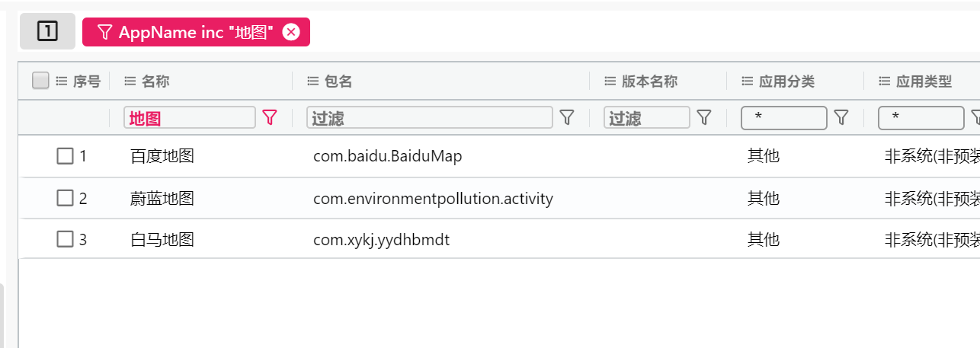Select the com.baidu.BaiduMap package cell
The image size is (980, 348).
coord(388,156)
